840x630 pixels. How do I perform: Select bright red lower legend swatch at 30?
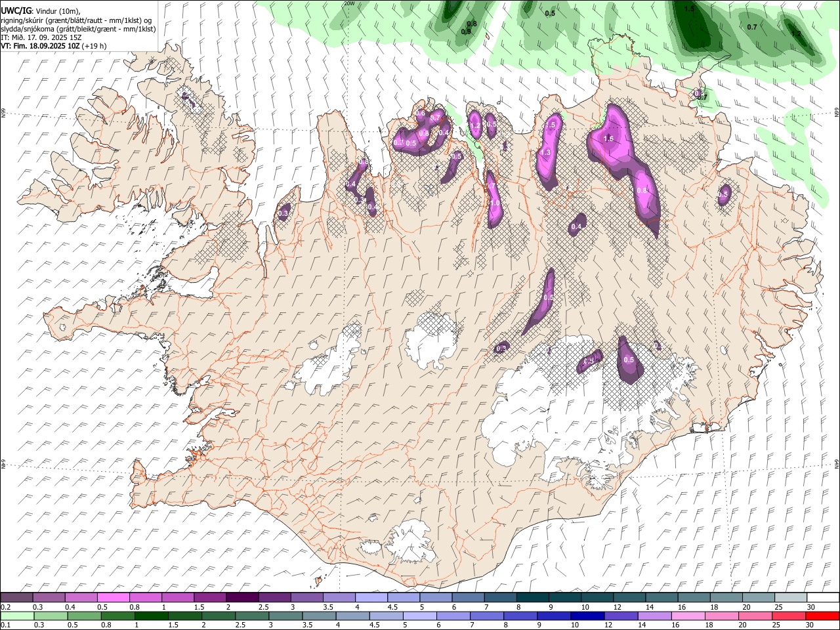822,616
